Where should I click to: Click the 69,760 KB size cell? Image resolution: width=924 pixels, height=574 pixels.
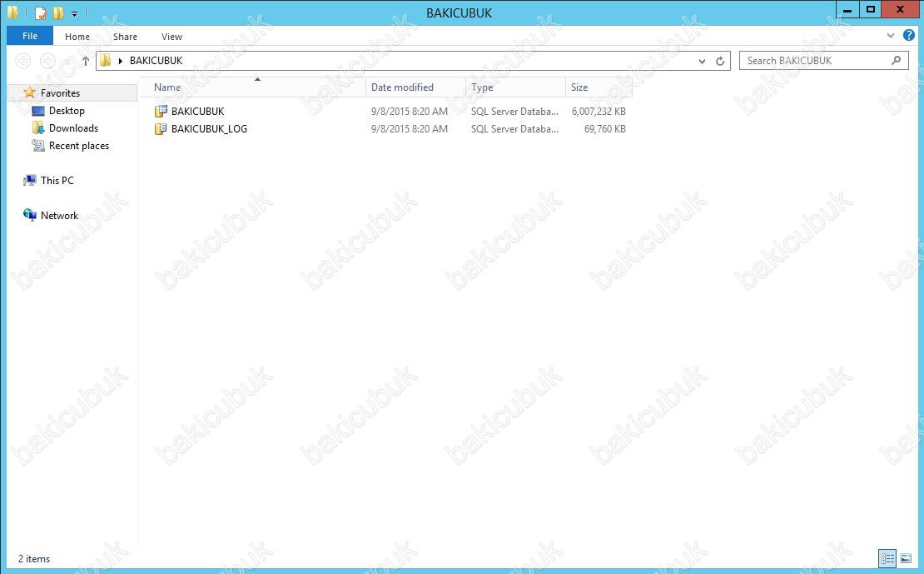click(605, 128)
